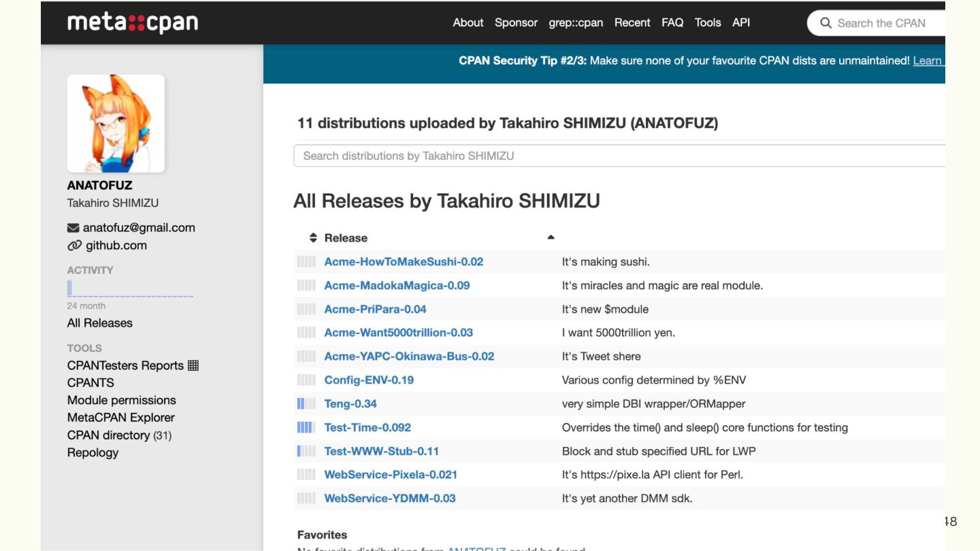Click the river gauge icon for WebService-YDMM-0.03
The height and width of the screenshot is (551, 980).
(306, 499)
